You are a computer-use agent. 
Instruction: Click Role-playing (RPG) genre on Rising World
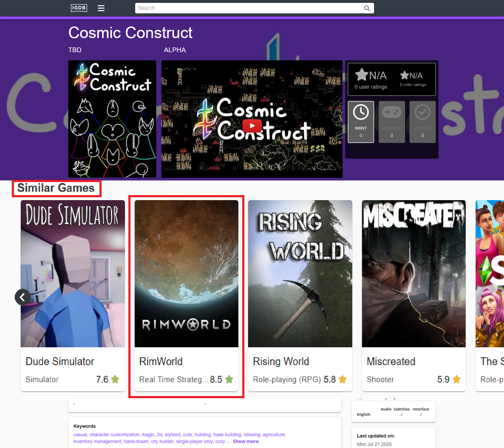point(287,379)
